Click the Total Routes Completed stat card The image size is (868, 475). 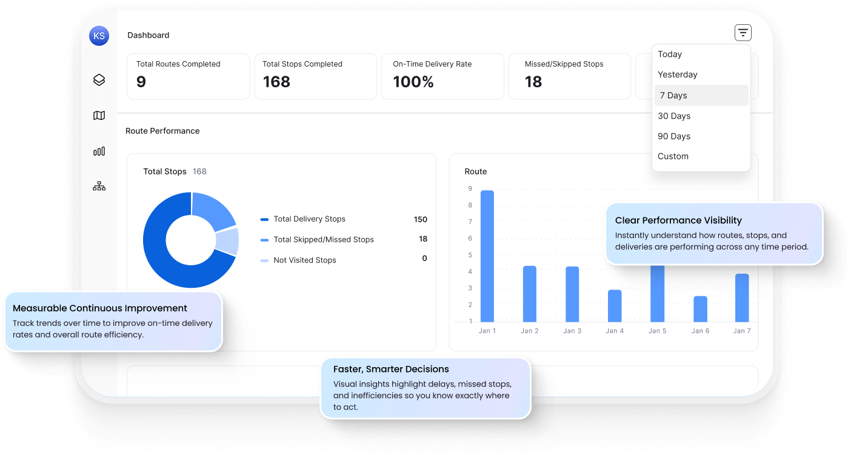click(188, 76)
